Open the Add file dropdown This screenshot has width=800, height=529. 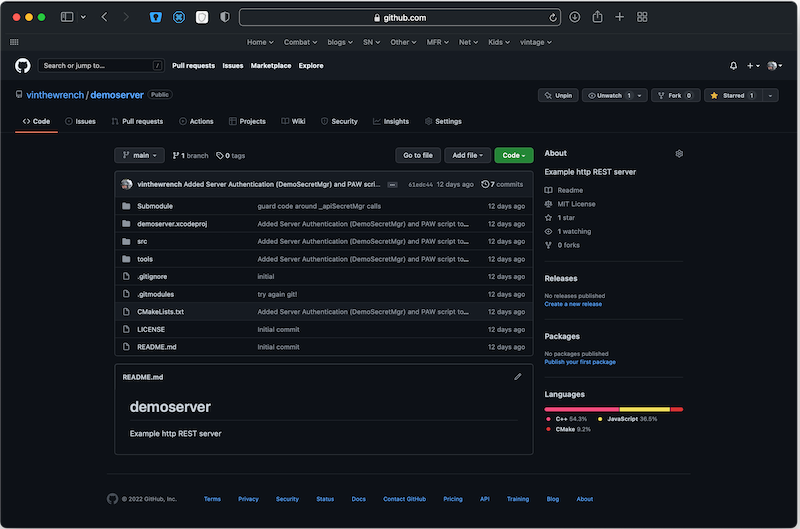(x=467, y=156)
